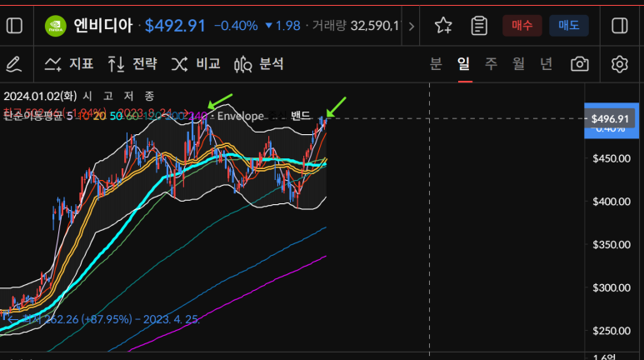The image size is (644, 360).
Task: Click the blue 매도 sell button
Action: [x=569, y=26]
